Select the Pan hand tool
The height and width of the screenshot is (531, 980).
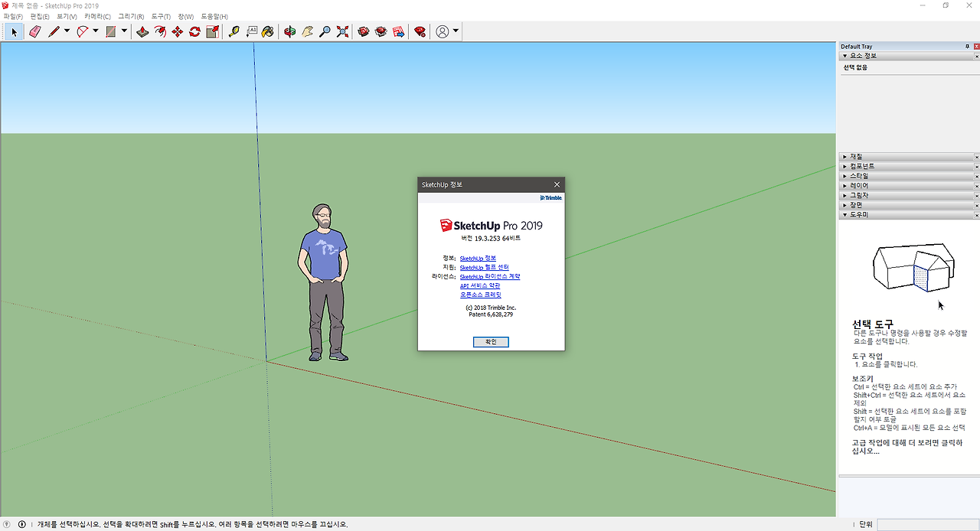coord(307,31)
